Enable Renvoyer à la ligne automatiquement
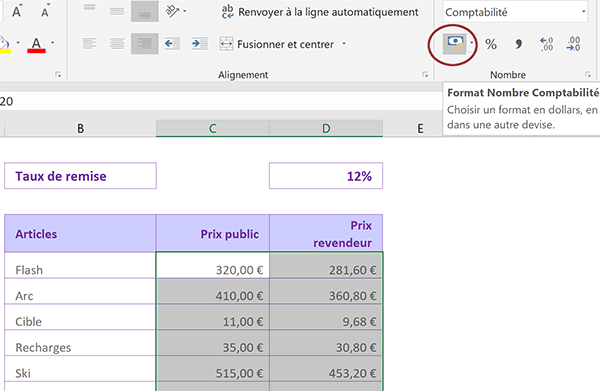600x391 pixels. click(x=320, y=12)
